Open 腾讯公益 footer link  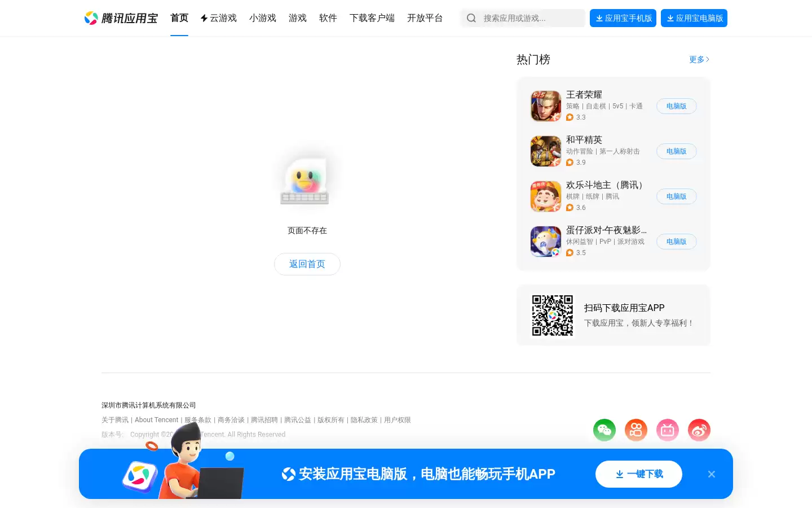[298, 420]
